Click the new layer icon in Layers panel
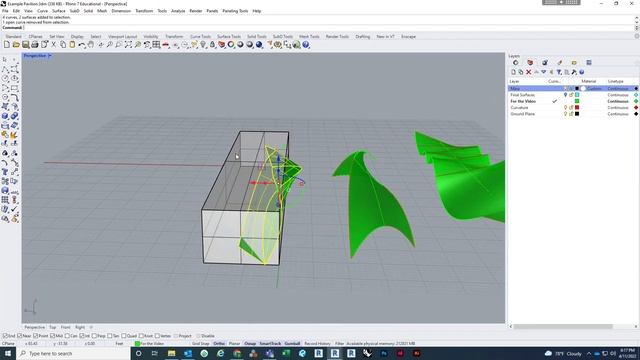Viewport: 640px width, 360px height. (514, 72)
